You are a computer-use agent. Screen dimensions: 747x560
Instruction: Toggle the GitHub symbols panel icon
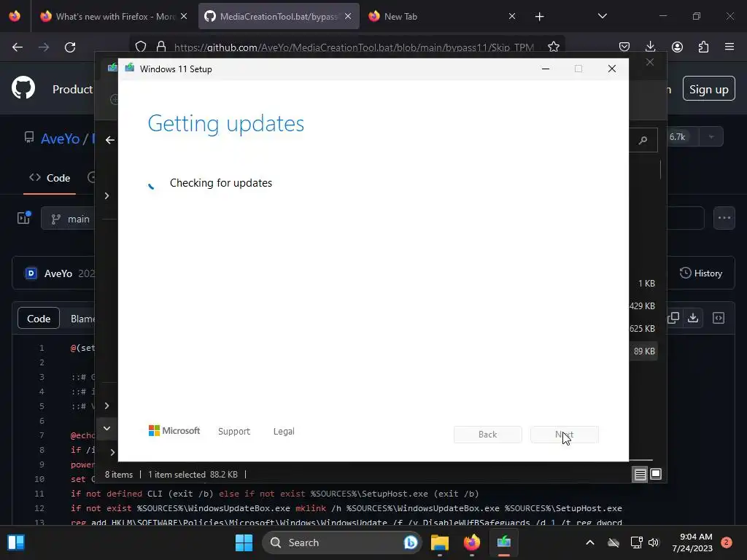pos(719,318)
